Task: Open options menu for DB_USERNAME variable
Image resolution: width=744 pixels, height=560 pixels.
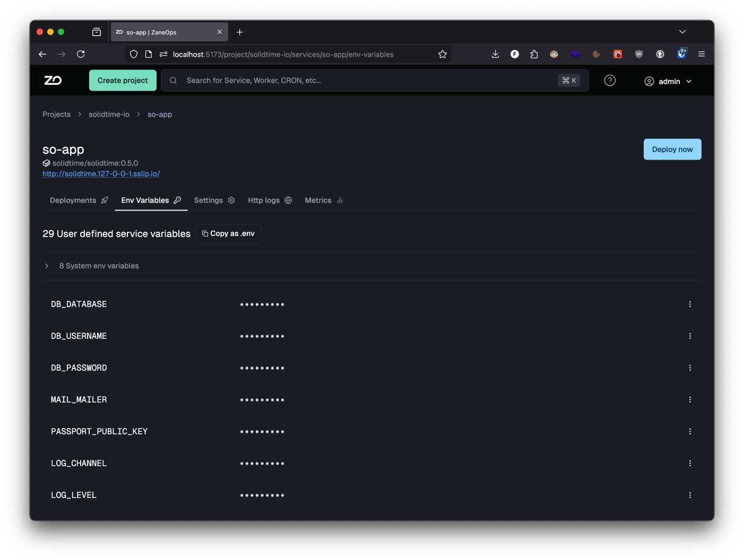Action: click(x=690, y=336)
